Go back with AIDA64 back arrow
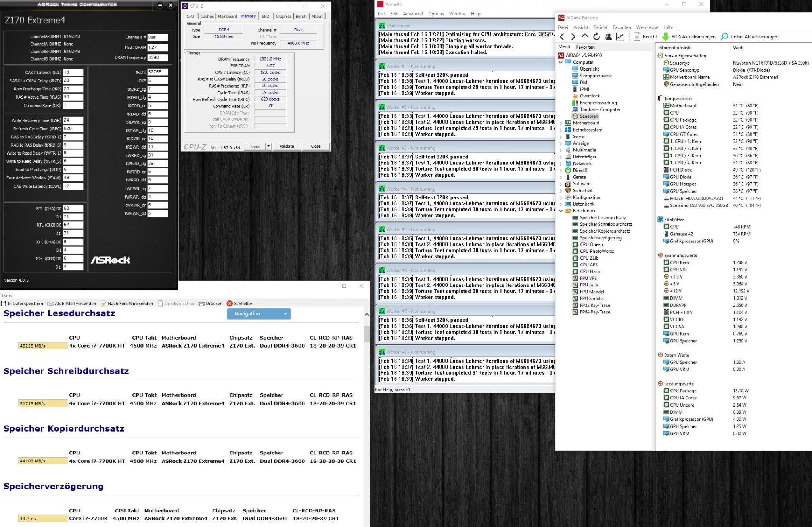 coord(562,37)
